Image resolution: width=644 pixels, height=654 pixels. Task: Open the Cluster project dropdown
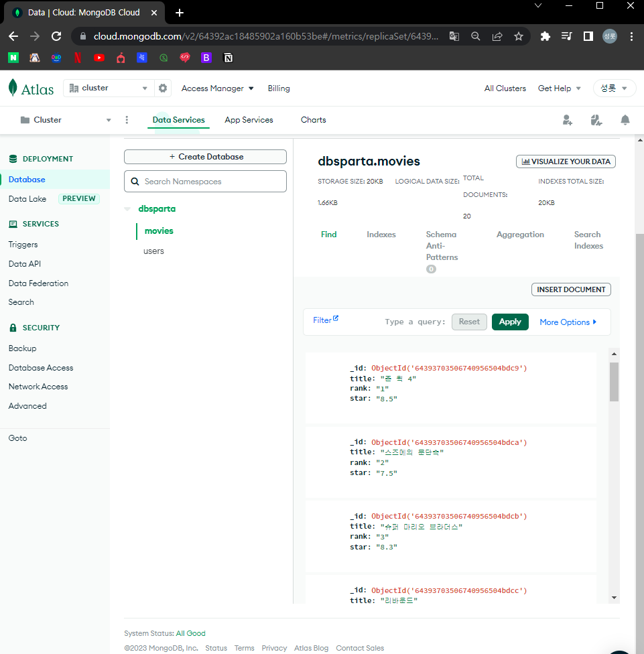[x=66, y=120]
